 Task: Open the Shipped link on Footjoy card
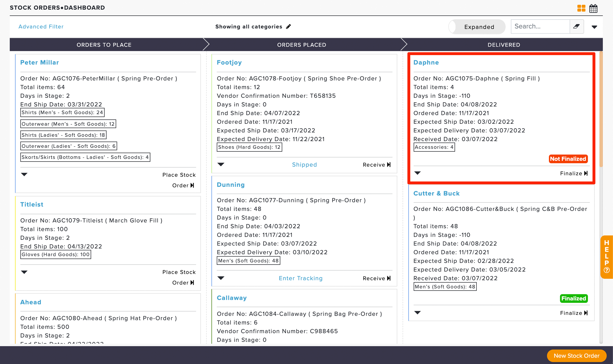tap(304, 165)
